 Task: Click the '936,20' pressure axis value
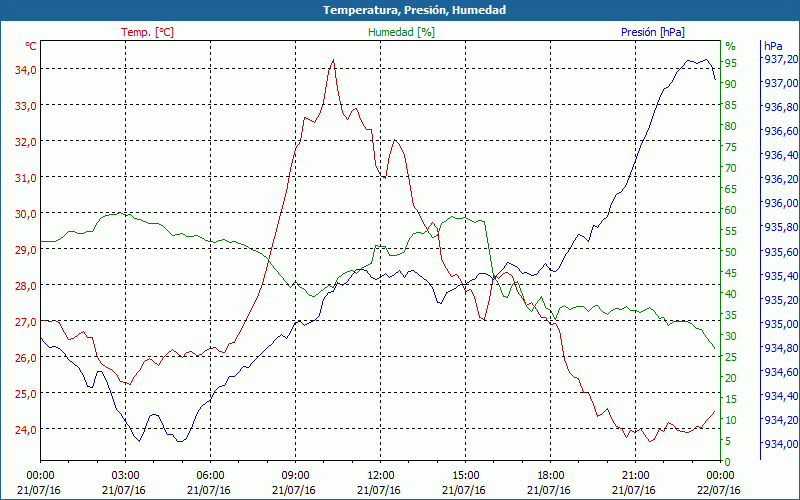(781, 180)
